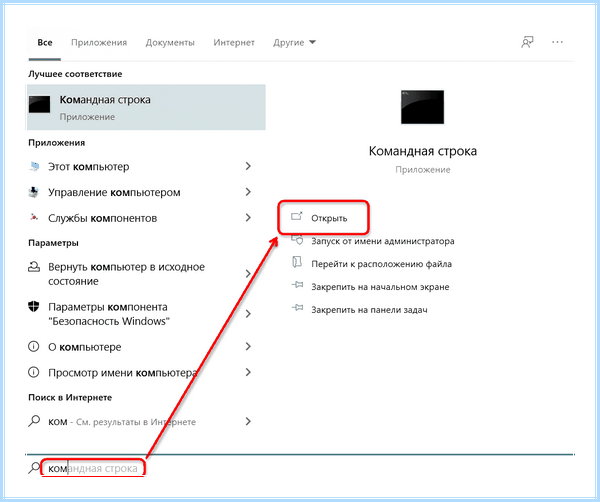The height and width of the screenshot is (502, 600).
Task: Open the feedback person icon at top right
Action: [527, 42]
